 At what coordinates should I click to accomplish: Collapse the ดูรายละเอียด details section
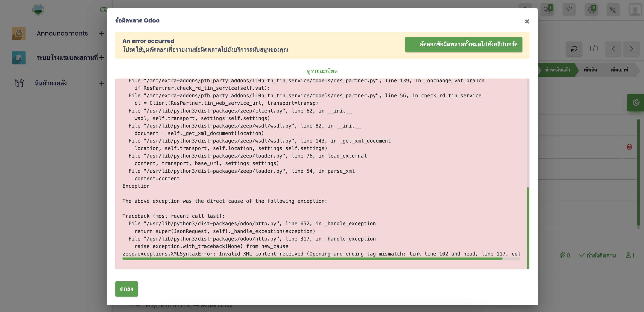tap(322, 71)
